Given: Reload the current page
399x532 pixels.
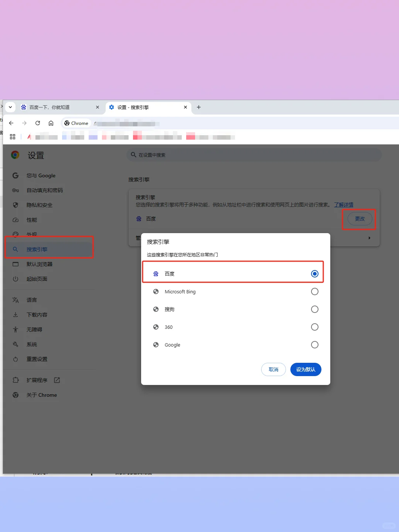Looking at the screenshot, I should pos(37,123).
